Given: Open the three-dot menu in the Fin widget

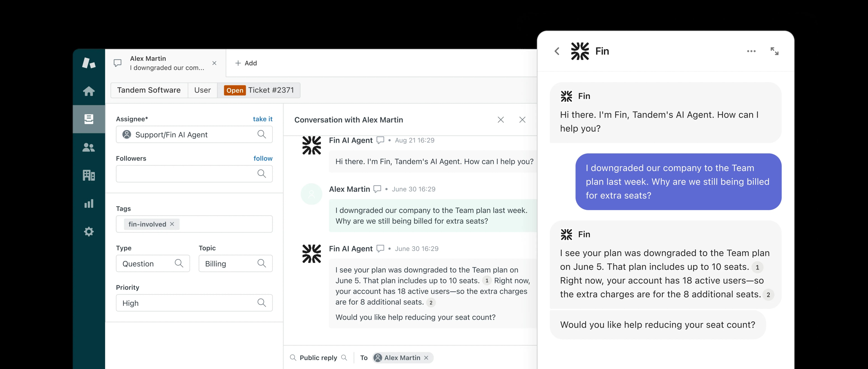Looking at the screenshot, I should click(x=751, y=51).
